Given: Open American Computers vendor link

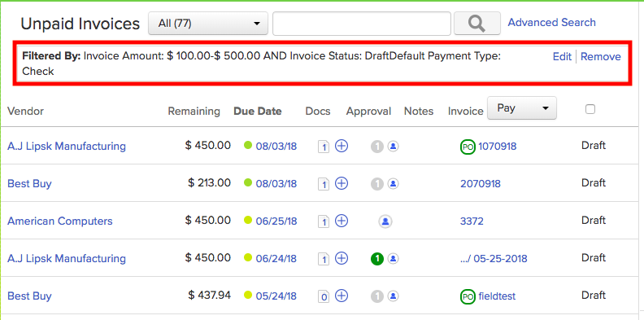Looking at the screenshot, I should click(60, 221).
